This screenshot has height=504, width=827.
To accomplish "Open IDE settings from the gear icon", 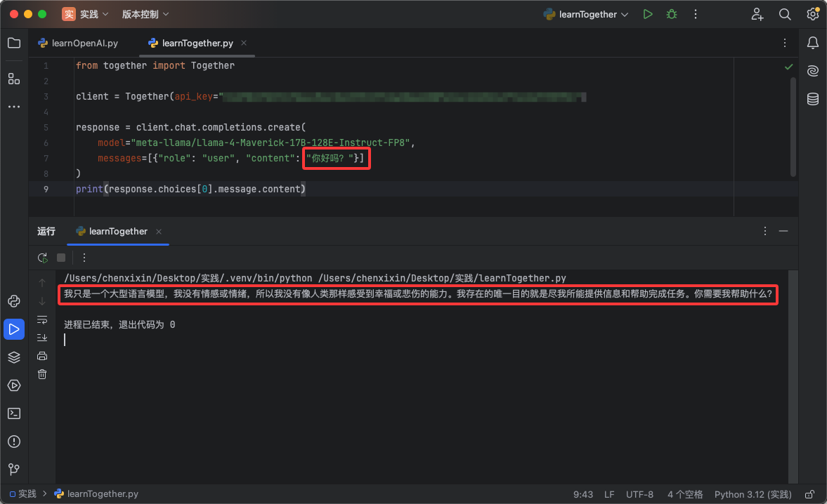I will [x=813, y=14].
